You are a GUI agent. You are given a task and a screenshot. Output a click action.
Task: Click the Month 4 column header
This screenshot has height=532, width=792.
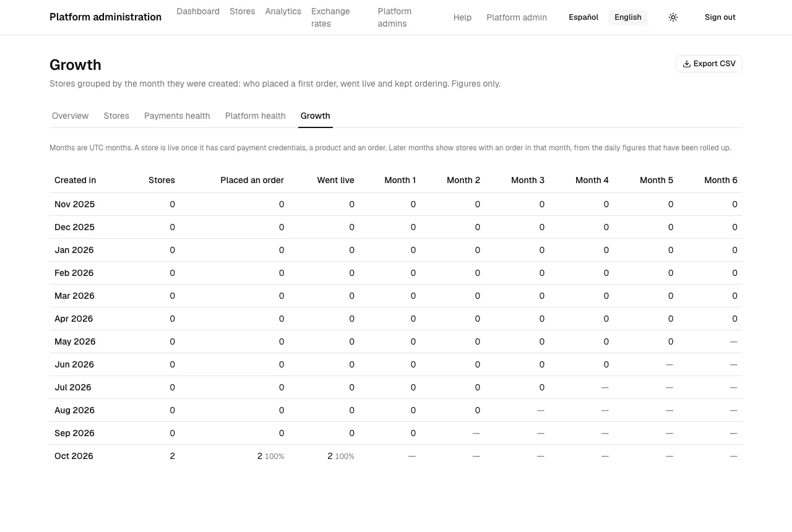pyautogui.click(x=592, y=181)
